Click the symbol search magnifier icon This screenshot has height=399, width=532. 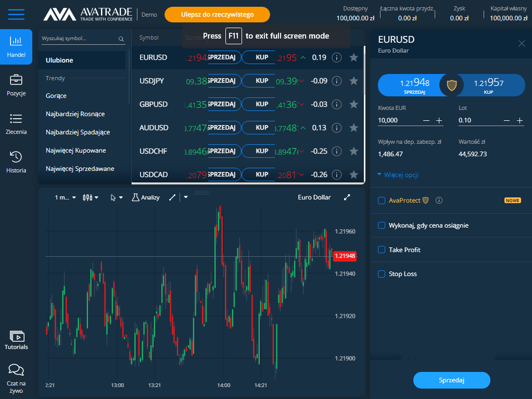[121, 39]
